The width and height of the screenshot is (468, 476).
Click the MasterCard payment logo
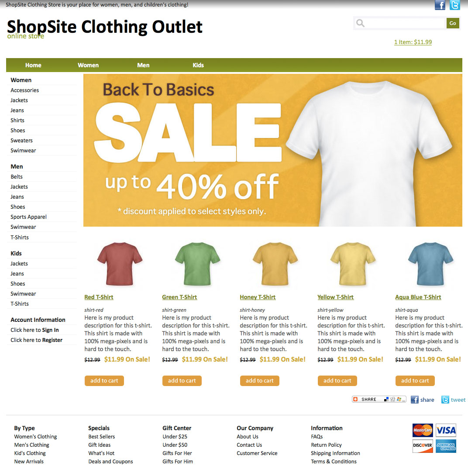click(x=423, y=430)
